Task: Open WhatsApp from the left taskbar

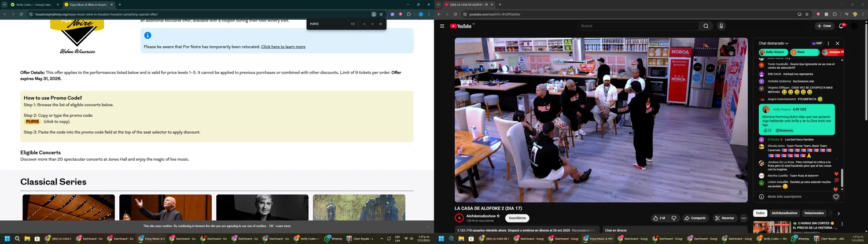Action: pos(334,239)
